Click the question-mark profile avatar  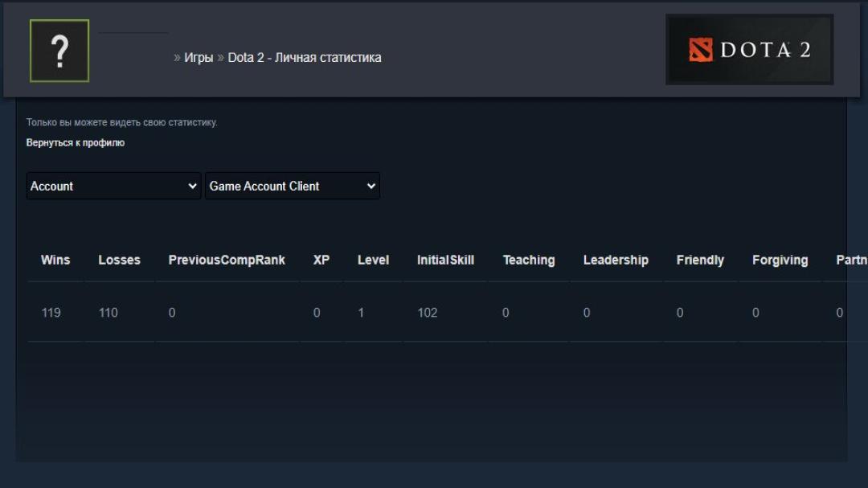(x=59, y=51)
